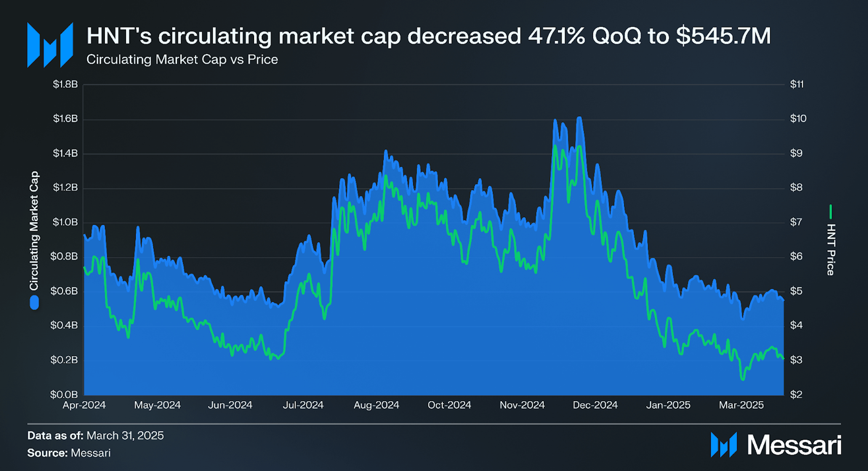Click the $1.6B left axis tick label
The image size is (868, 471).
coord(65,119)
